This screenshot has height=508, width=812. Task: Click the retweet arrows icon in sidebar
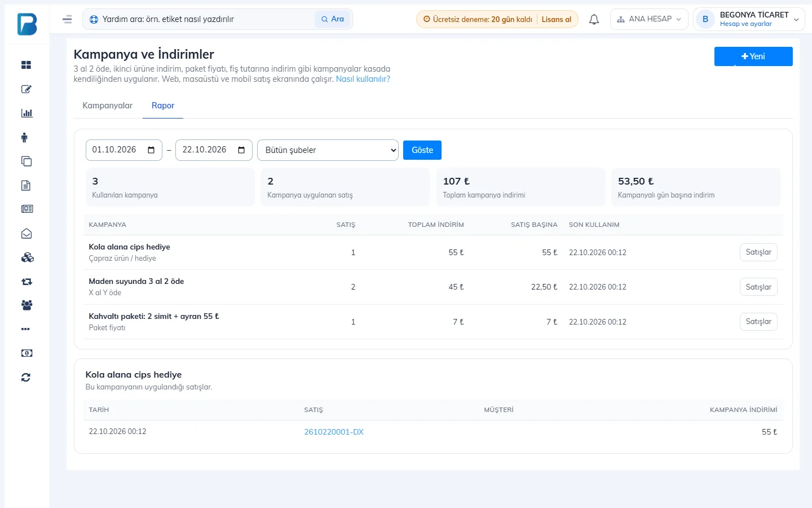(27, 282)
